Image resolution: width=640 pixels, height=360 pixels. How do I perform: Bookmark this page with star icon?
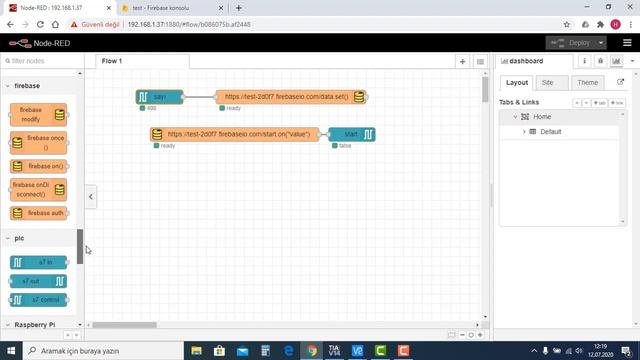[567, 24]
